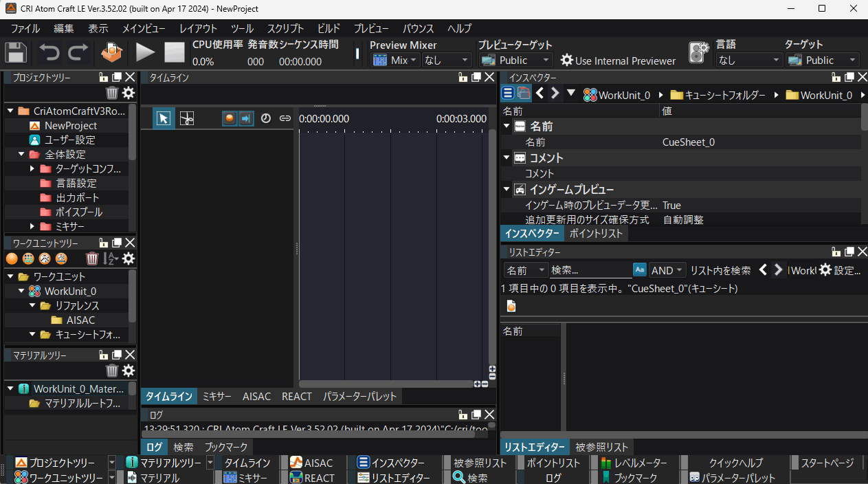
Task: Open AND search operator dropdown
Action: (x=668, y=270)
